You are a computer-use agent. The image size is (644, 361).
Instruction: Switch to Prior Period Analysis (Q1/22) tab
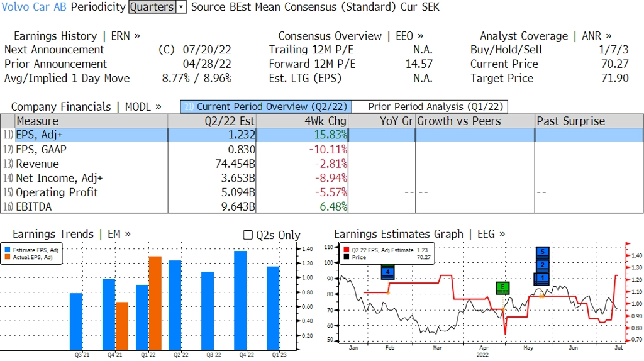[x=430, y=107]
